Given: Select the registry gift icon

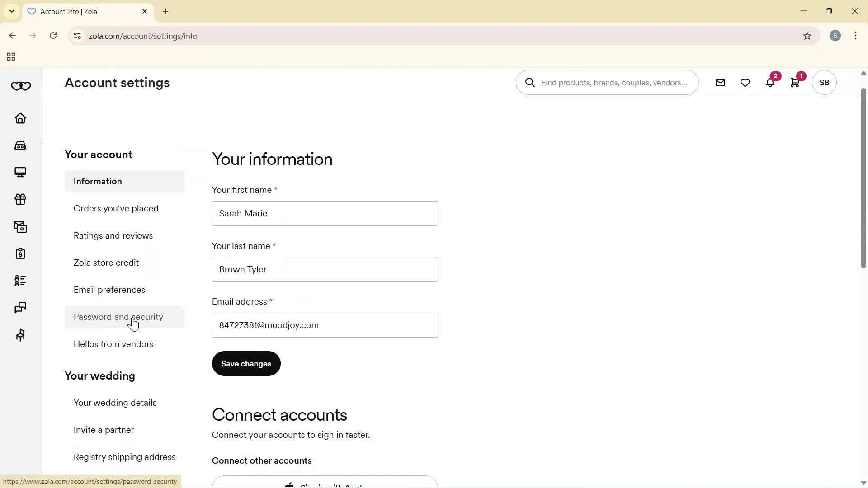Looking at the screenshot, I should click(20, 199).
